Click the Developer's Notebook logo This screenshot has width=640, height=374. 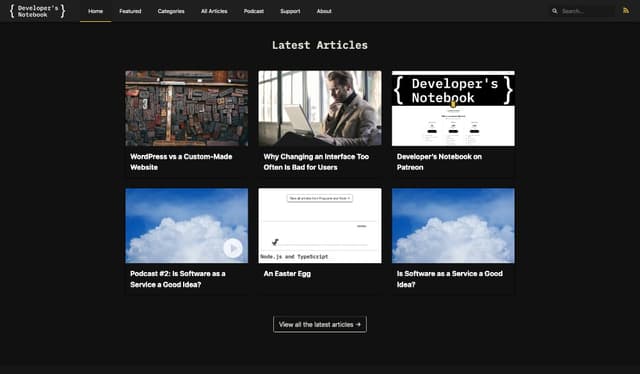click(x=37, y=11)
